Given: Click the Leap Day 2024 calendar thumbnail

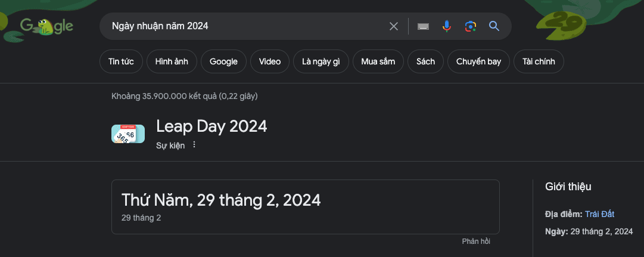Looking at the screenshot, I should (x=128, y=134).
